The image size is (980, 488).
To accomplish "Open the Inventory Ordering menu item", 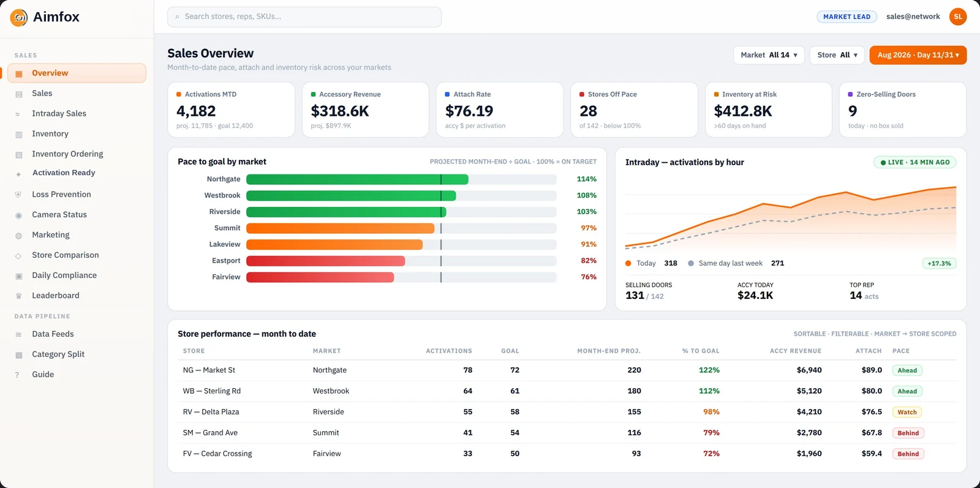I will pos(77,154).
